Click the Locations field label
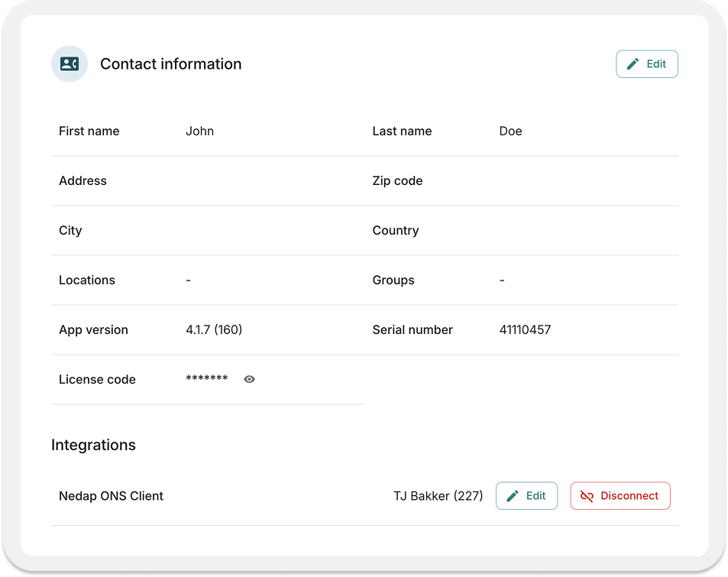Screen dimensions: 728x577 tap(87, 280)
